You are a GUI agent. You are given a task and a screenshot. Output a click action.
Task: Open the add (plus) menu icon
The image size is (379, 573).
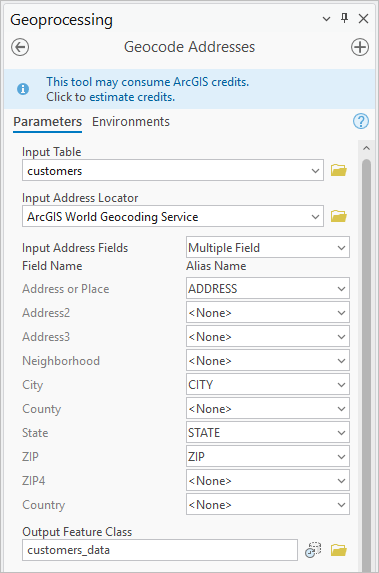pyautogui.click(x=360, y=47)
